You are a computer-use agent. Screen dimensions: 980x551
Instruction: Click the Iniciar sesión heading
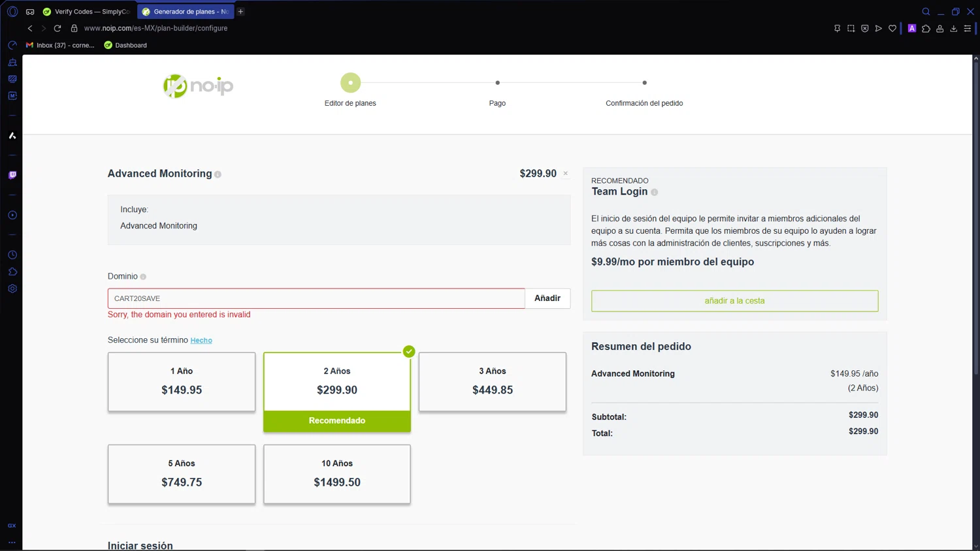tap(140, 546)
